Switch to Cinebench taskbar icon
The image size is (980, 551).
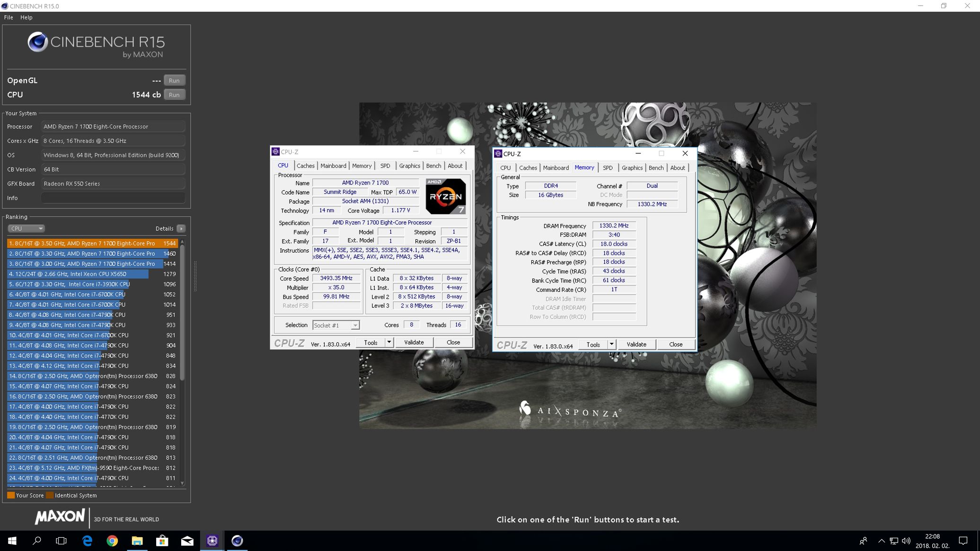(x=238, y=541)
